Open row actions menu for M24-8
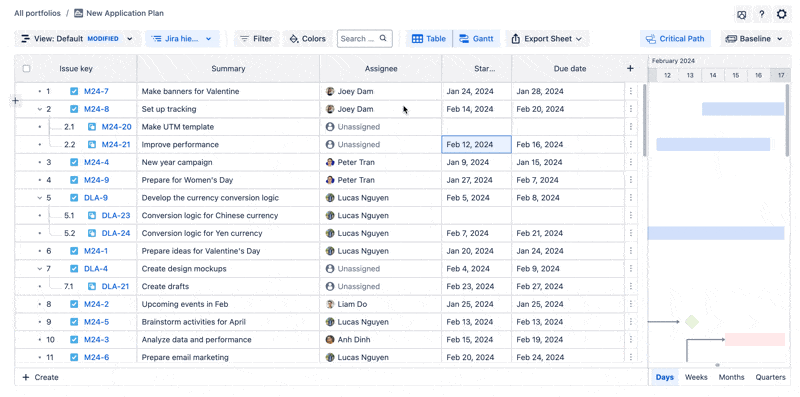 tap(631, 109)
